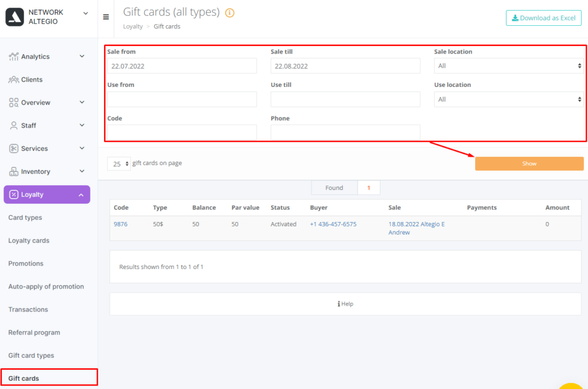Focus the Sale till date field
Screen dimensions: 588x389
(x=345, y=66)
